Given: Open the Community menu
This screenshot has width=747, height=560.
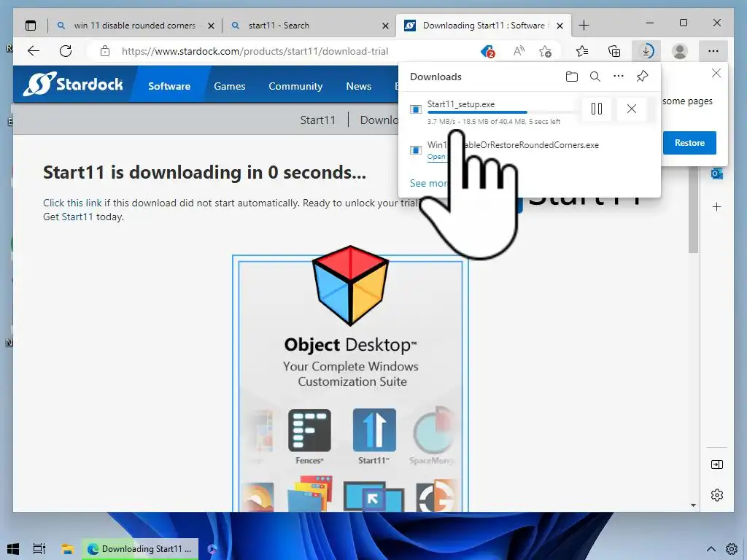Looking at the screenshot, I should click(295, 86).
